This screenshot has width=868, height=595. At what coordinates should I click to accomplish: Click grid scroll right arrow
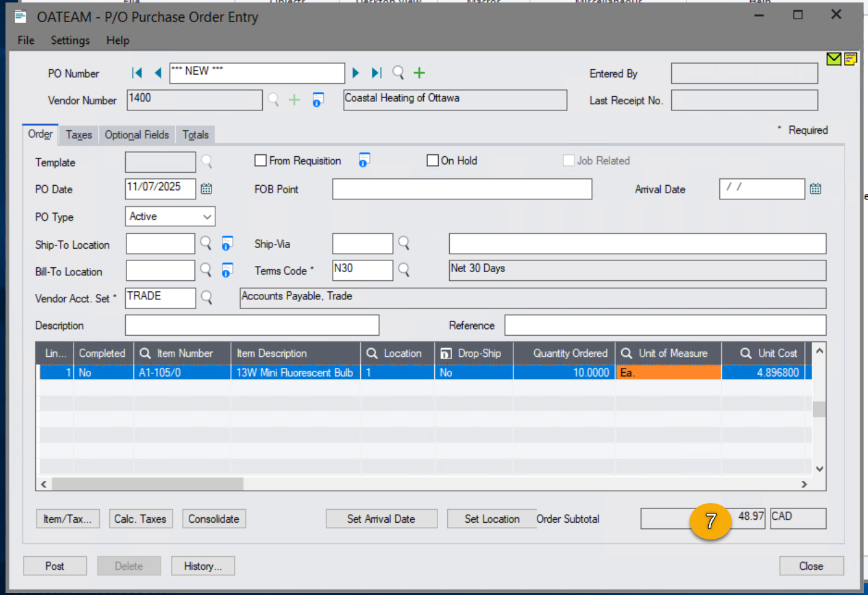pyautogui.click(x=804, y=484)
